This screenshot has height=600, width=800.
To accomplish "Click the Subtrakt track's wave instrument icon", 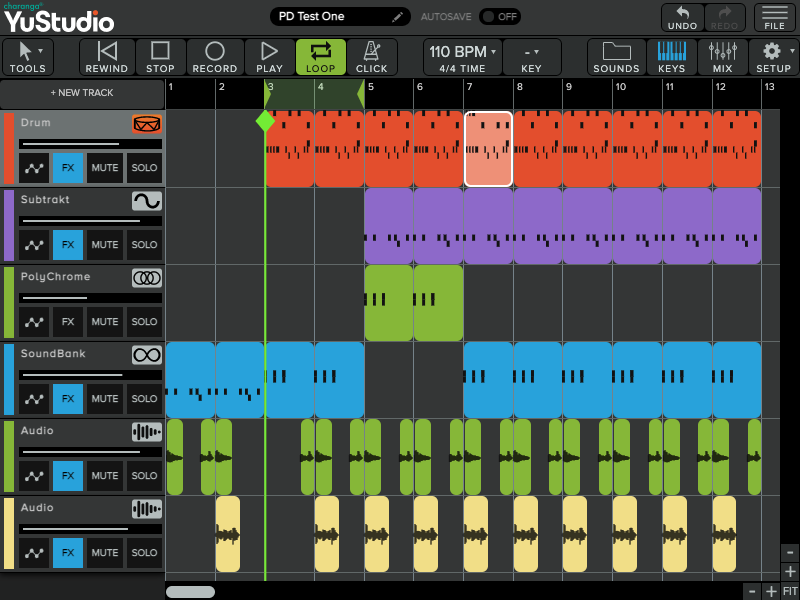I will click(148, 199).
